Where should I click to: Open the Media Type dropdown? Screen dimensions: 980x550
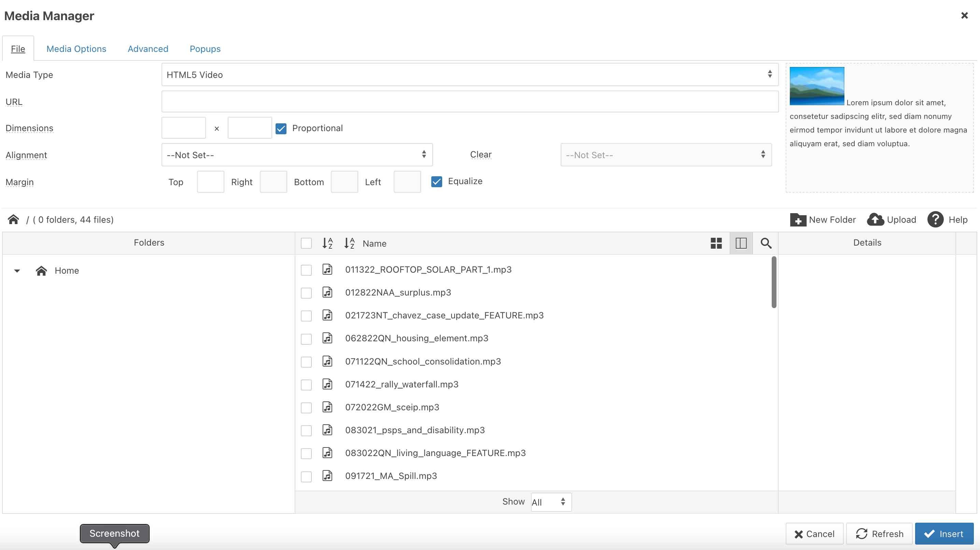point(470,74)
